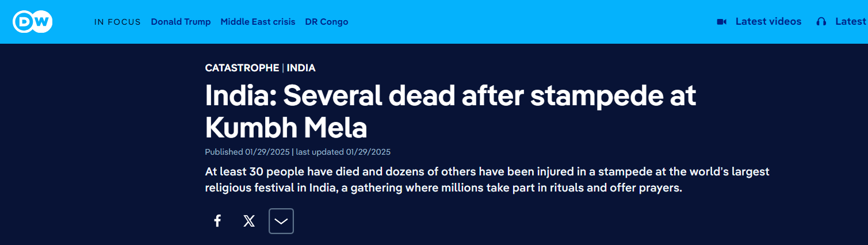Click the video camera icon
Screen dimensions: 868x245
(x=721, y=22)
